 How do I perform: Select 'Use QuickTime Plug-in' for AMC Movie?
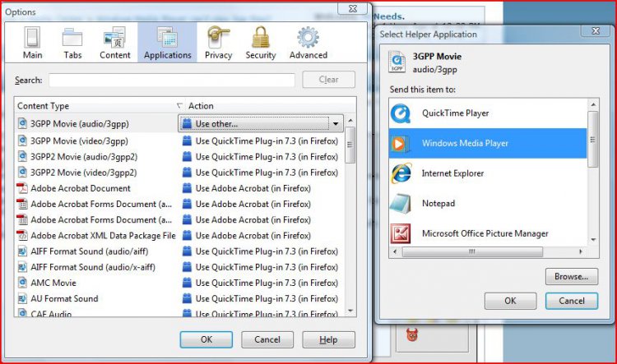[x=267, y=283]
